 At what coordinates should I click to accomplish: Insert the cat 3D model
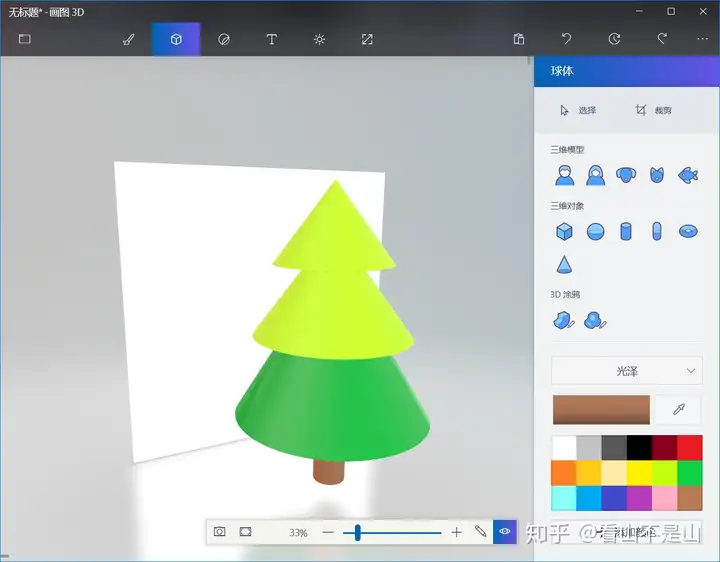point(657,175)
